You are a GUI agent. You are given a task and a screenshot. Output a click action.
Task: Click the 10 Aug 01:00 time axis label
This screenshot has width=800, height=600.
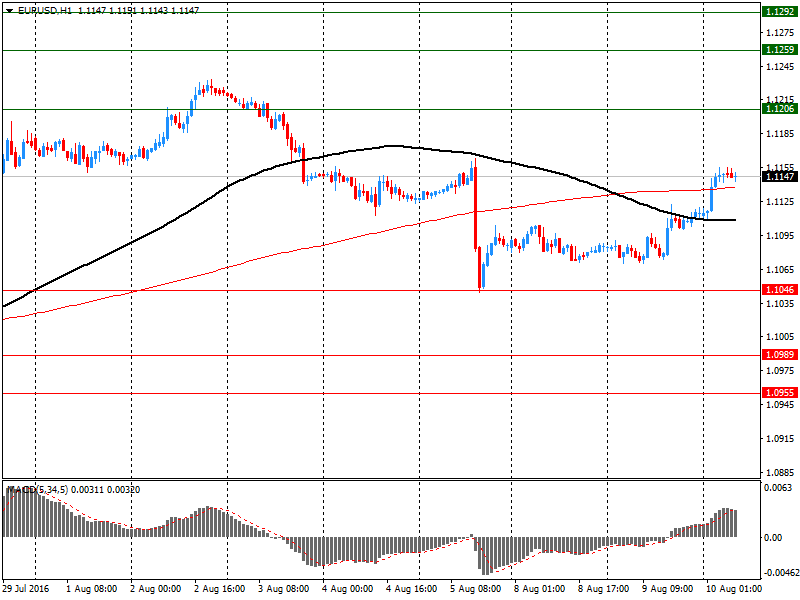(x=734, y=589)
